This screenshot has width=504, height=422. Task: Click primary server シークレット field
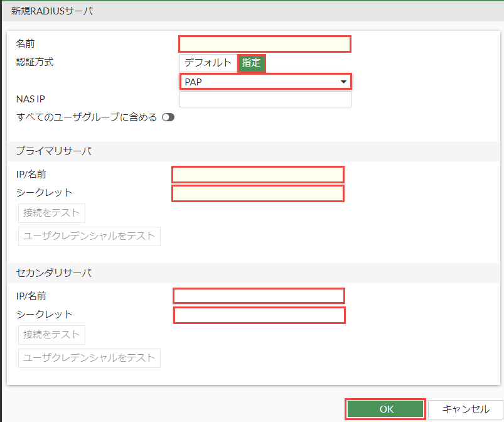(258, 193)
